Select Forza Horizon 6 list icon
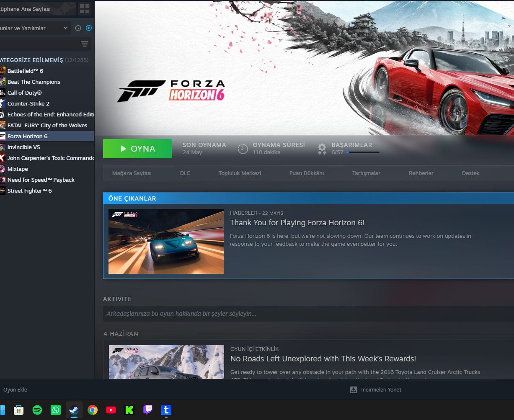Viewport: 514px width, 420px height. coord(3,136)
